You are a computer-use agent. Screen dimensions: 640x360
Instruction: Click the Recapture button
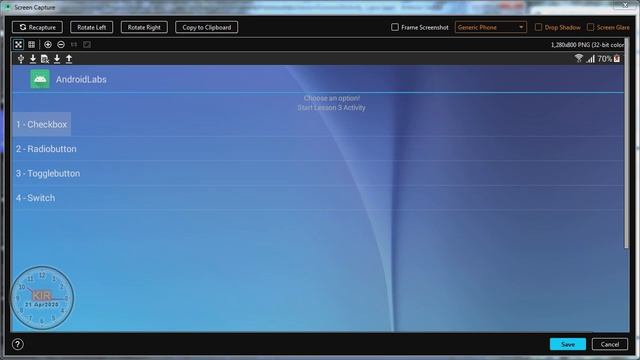pos(37,27)
